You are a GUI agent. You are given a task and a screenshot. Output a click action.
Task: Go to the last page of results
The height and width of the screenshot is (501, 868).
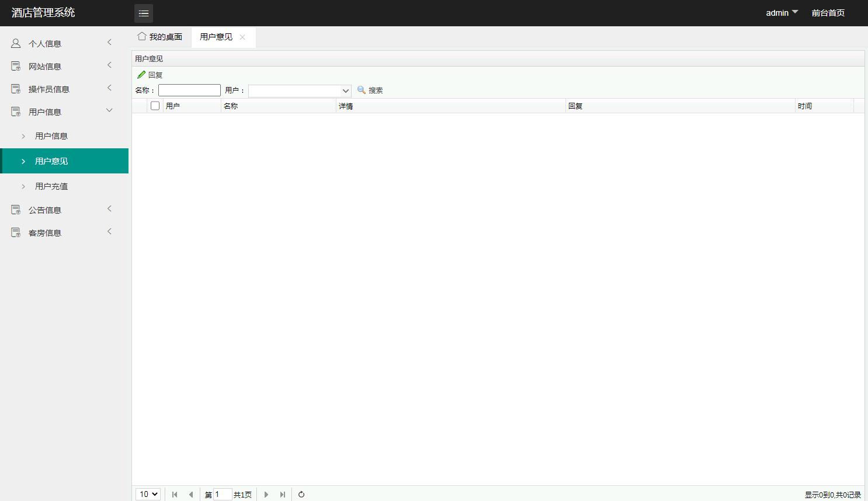[283, 495]
